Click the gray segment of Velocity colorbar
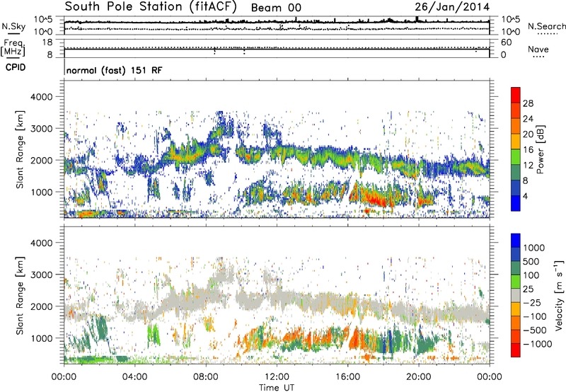Screen dimensions: 566x392 [516, 295]
